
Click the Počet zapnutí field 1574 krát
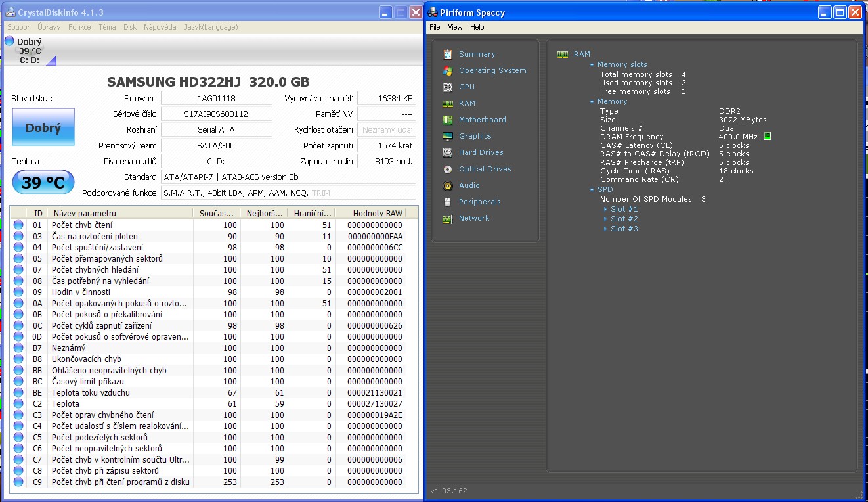(387, 145)
